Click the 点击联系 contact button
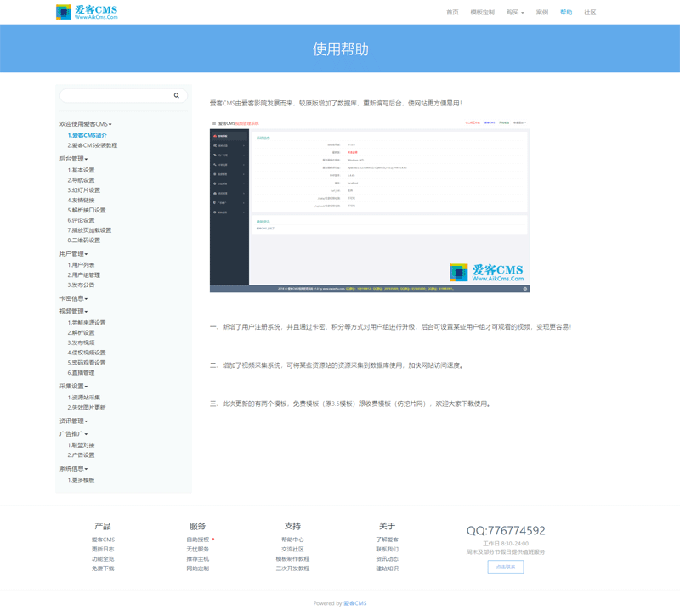The image size is (680, 616). tap(505, 567)
